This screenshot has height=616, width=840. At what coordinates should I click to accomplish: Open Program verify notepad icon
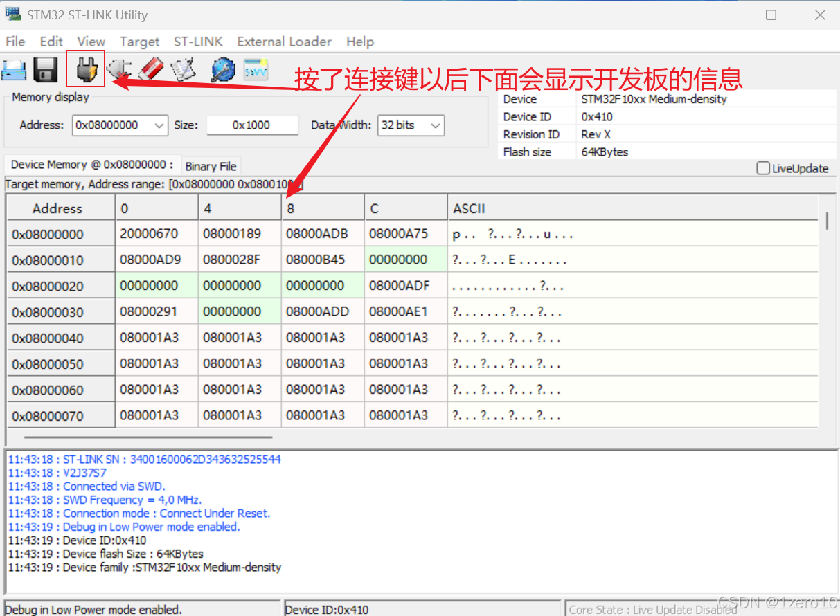184,69
